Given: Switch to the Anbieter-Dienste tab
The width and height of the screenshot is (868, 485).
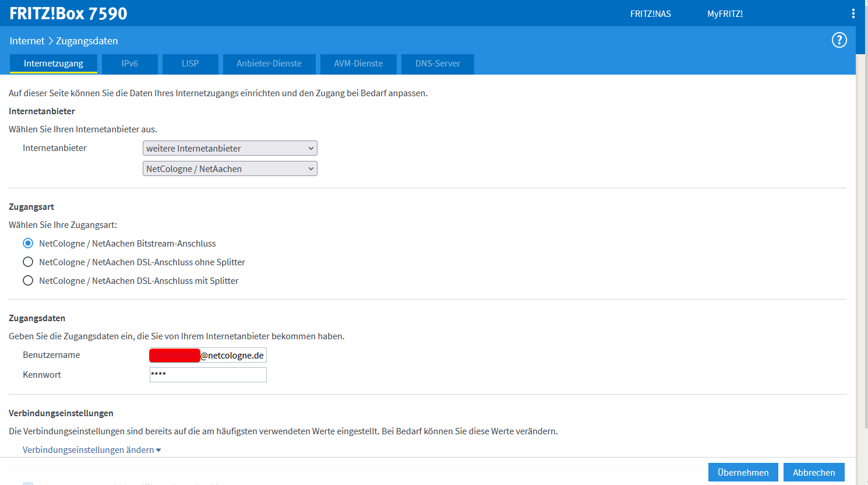Looking at the screenshot, I should point(269,64).
